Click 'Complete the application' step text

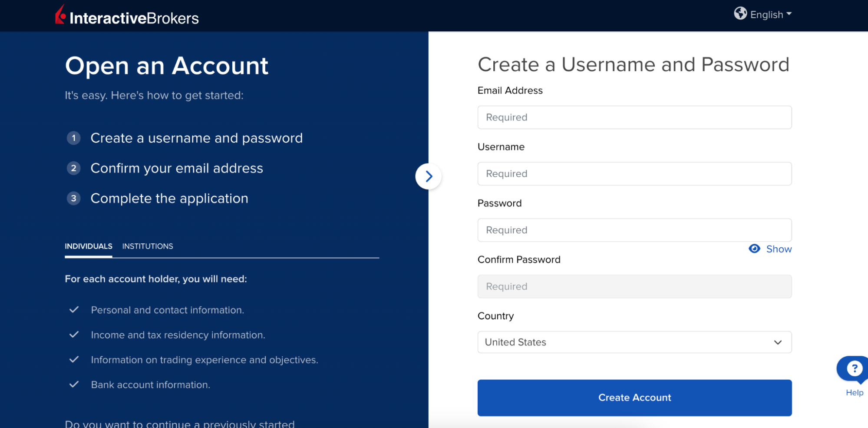point(169,199)
